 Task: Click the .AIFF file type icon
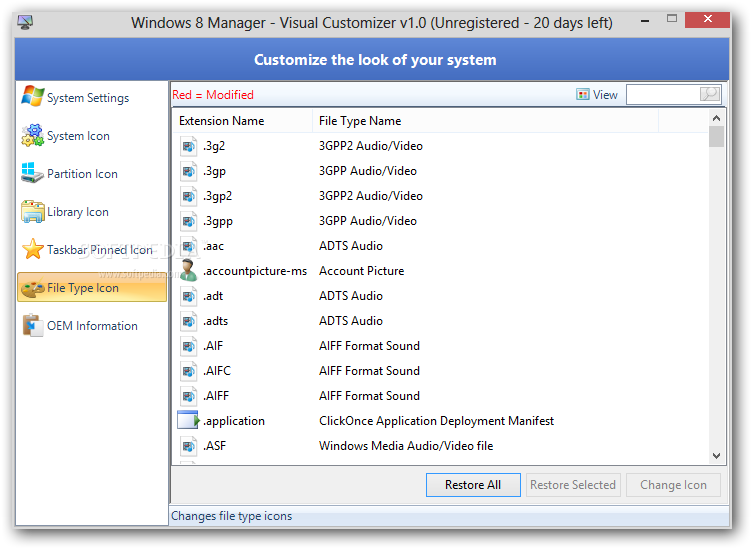(188, 396)
